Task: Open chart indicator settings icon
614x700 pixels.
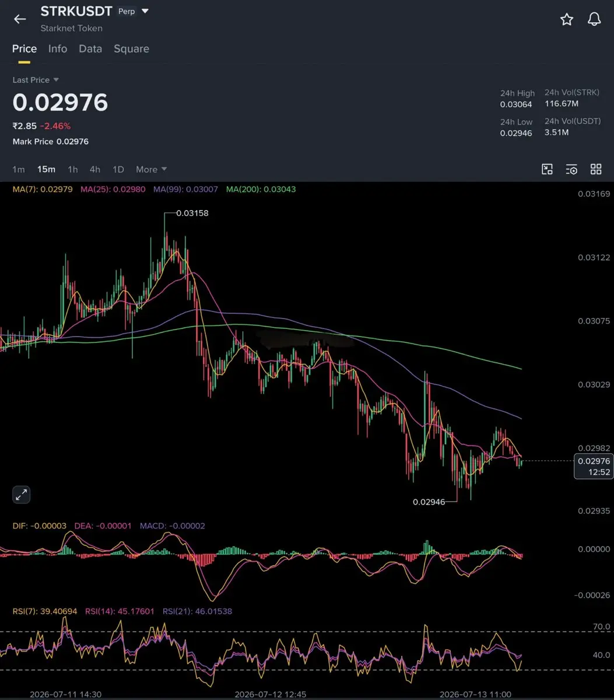Action: click(571, 169)
